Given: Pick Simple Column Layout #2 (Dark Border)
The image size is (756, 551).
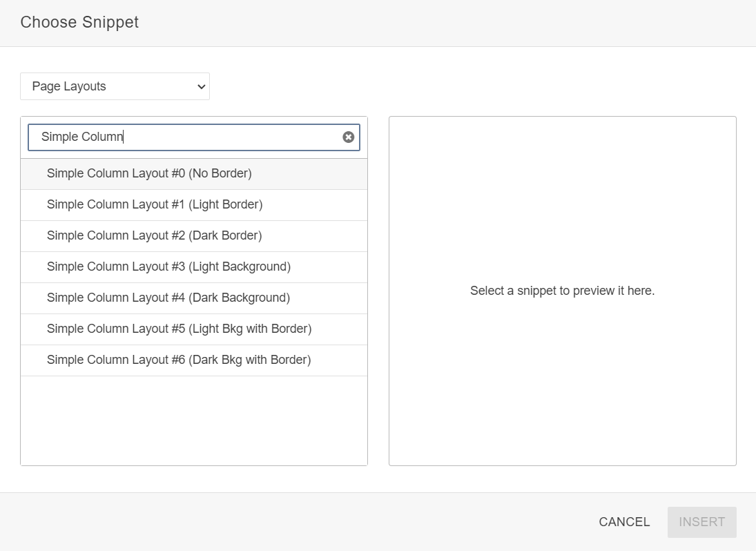Looking at the screenshot, I should [154, 236].
